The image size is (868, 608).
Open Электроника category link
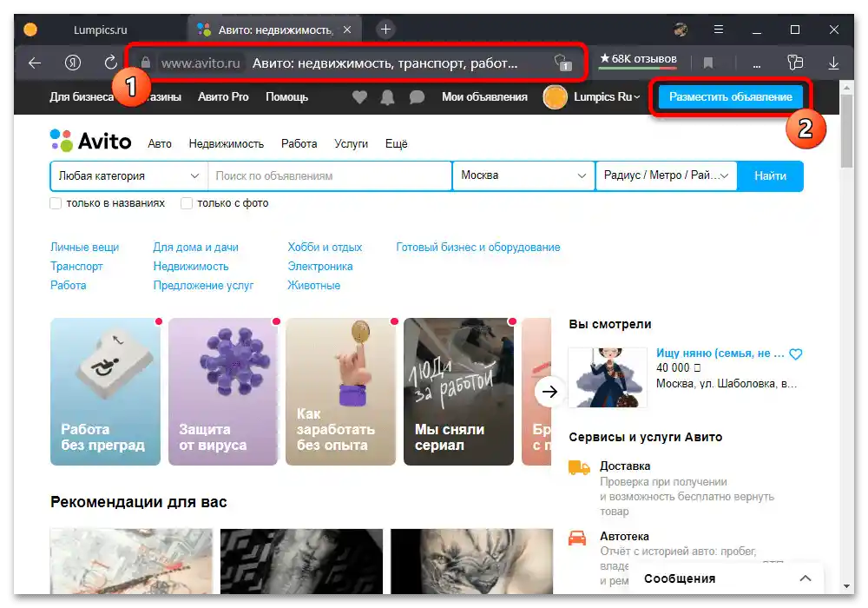click(x=320, y=266)
